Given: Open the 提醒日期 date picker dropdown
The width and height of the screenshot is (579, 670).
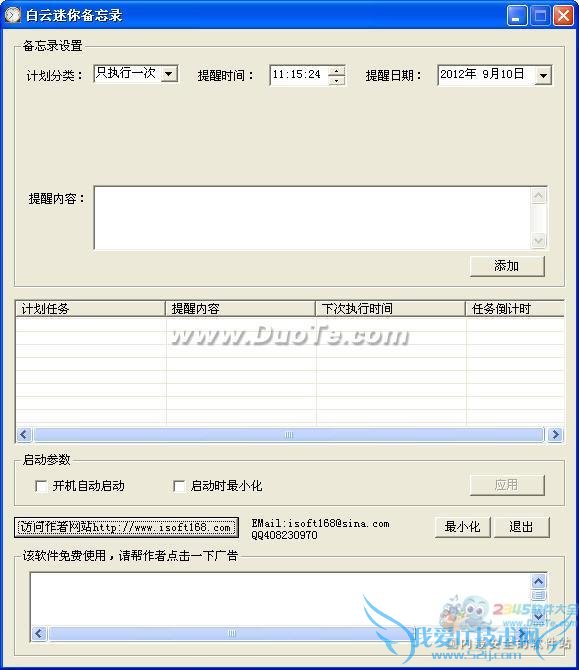Looking at the screenshot, I should pos(543,76).
